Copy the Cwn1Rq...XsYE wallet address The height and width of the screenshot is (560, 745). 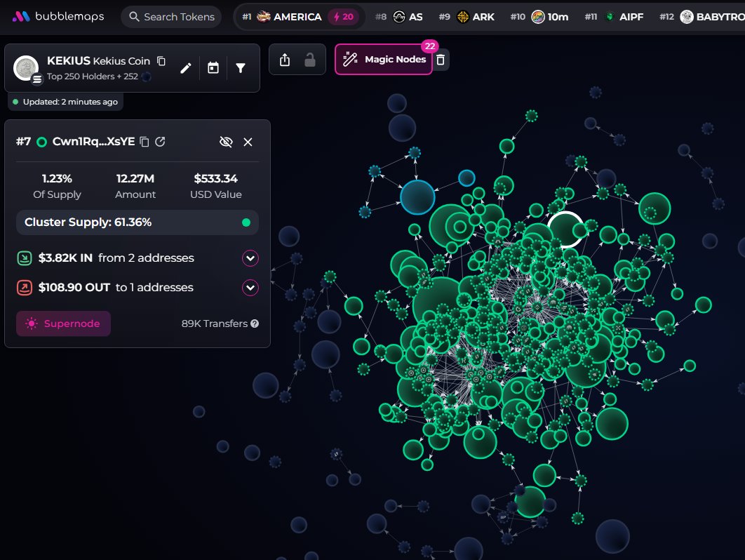[x=145, y=142]
